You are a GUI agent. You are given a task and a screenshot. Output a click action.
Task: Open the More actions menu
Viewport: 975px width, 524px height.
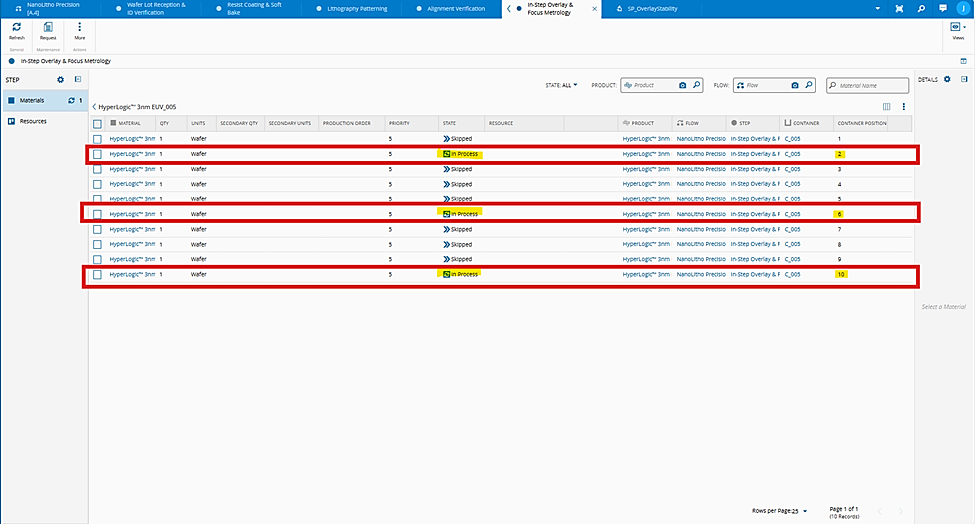tap(80, 29)
